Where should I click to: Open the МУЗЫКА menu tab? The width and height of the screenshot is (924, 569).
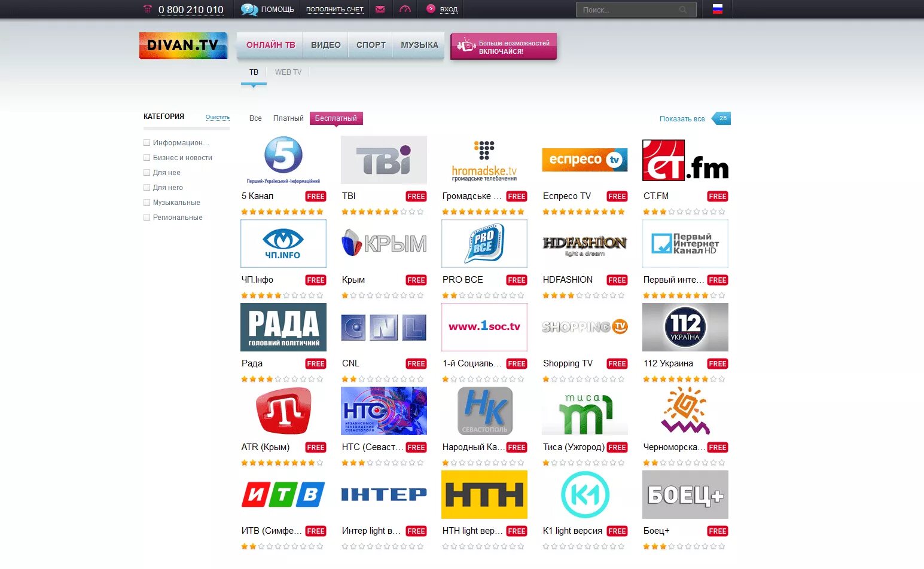(419, 45)
